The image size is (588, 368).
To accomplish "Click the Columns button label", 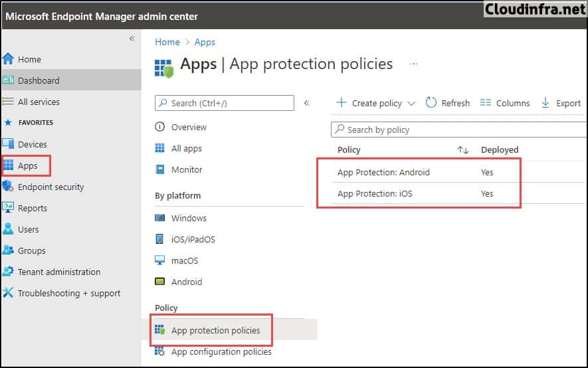I will coord(513,103).
